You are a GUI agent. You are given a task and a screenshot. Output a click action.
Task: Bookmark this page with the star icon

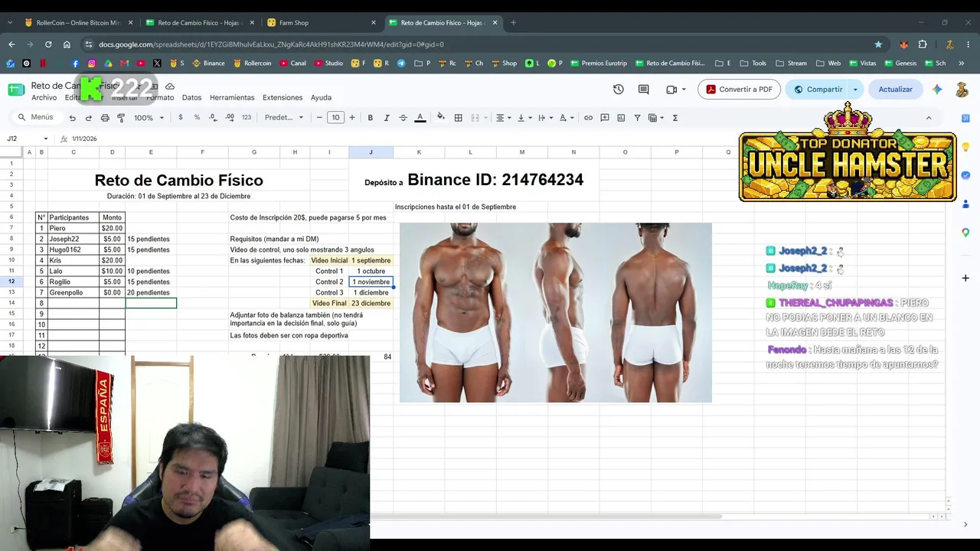pos(878,44)
